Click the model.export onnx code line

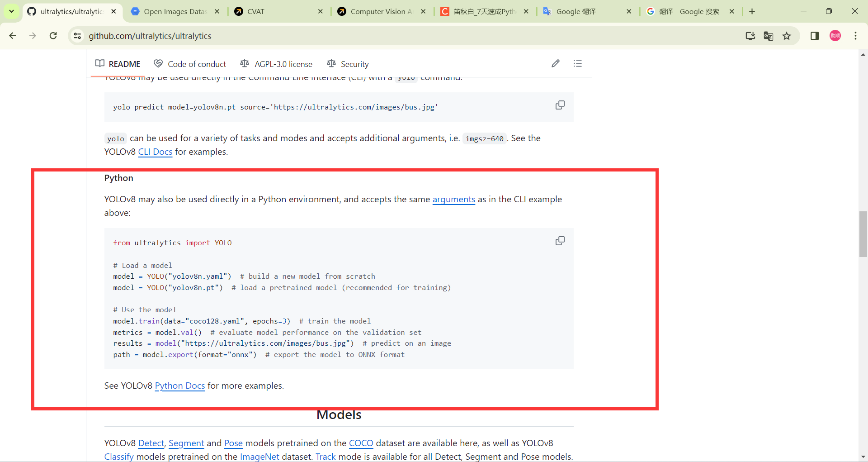tap(259, 355)
